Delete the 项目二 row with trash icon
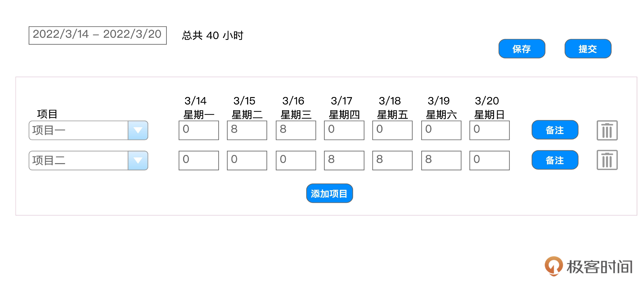This screenshot has width=644, height=286. coord(607,160)
